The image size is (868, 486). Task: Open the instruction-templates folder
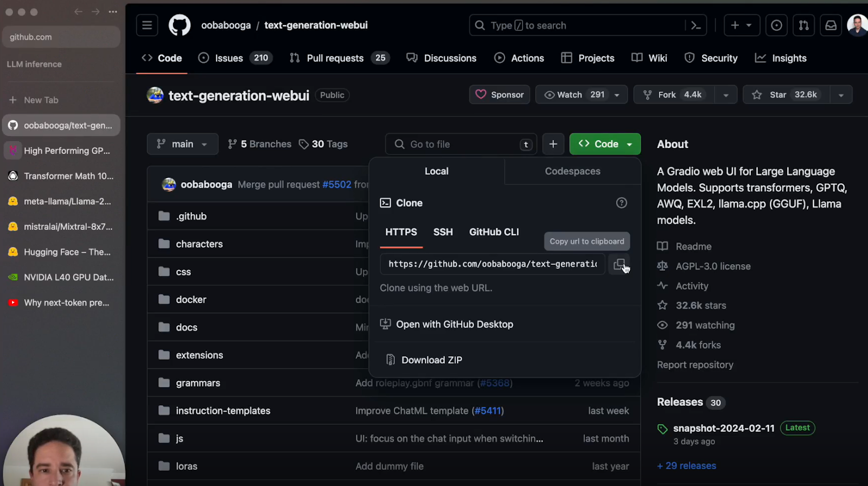click(x=223, y=411)
